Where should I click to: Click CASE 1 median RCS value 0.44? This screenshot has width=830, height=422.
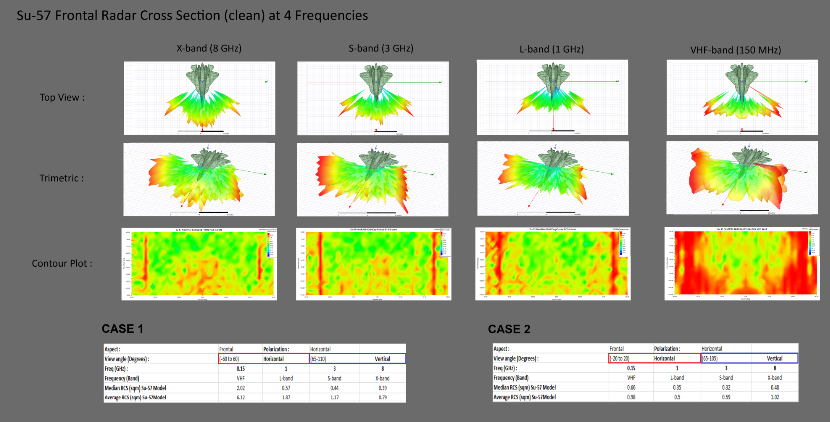[x=335, y=388]
